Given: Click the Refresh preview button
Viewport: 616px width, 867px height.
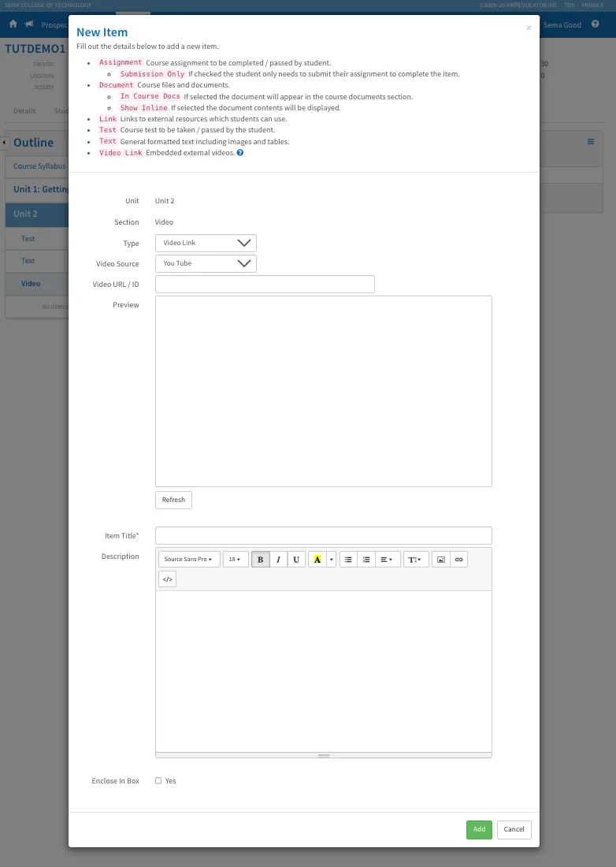Looking at the screenshot, I should pyautogui.click(x=173, y=500).
